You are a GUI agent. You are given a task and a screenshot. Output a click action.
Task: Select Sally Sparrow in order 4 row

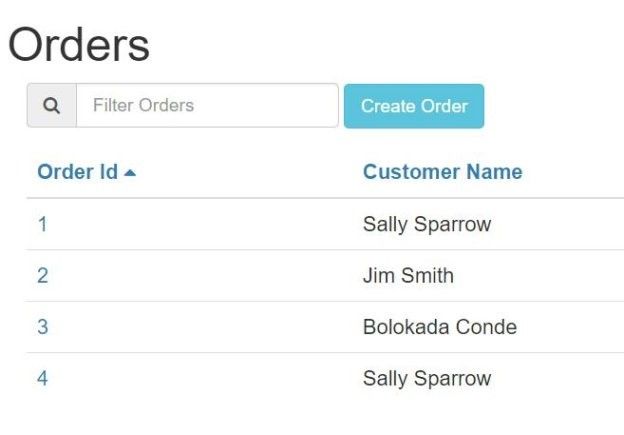tap(427, 378)
